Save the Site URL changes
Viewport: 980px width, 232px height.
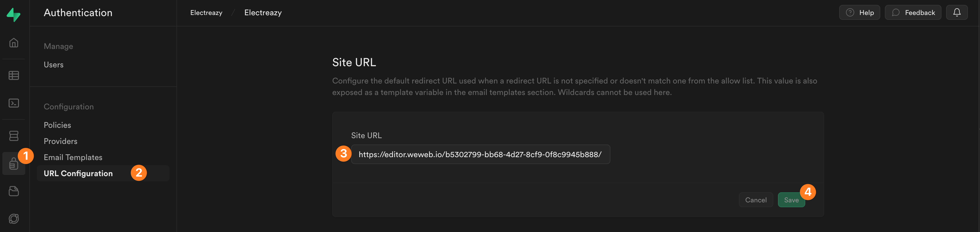coord(792,200)
